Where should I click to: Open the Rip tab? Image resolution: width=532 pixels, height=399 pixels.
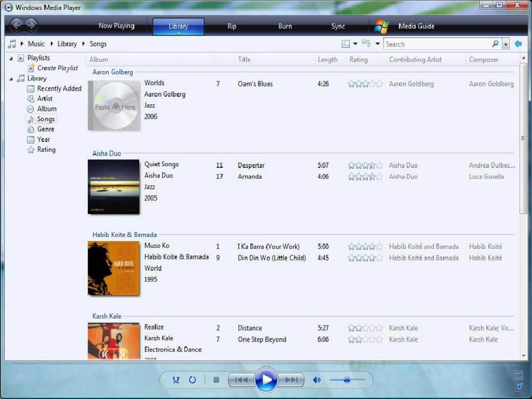[232, 26]
